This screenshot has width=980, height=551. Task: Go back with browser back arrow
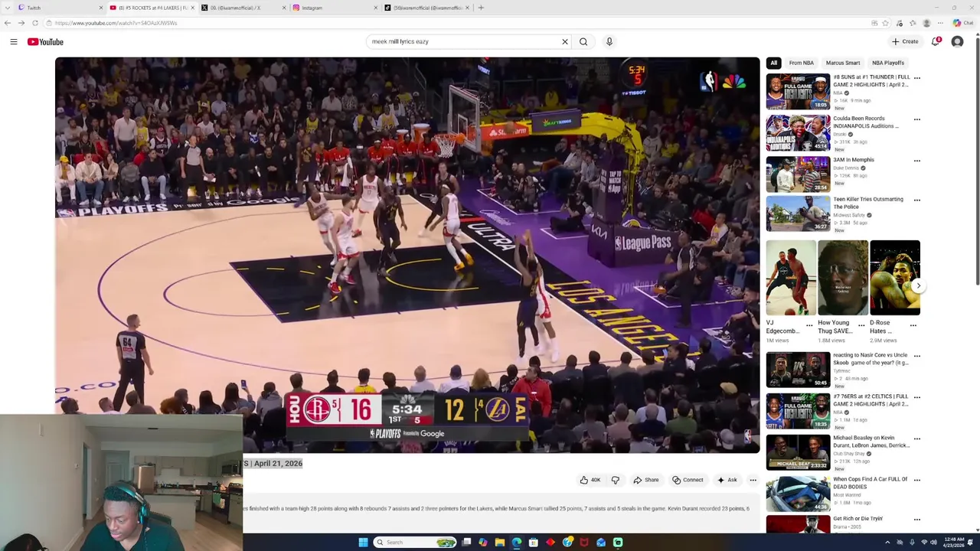[x=8, y=23]
